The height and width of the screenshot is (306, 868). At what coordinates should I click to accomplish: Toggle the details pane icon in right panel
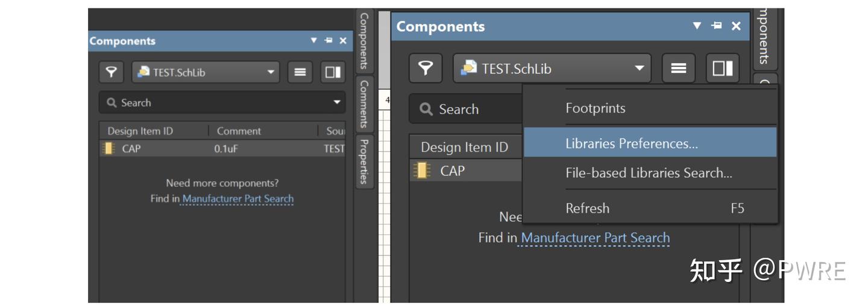coord(722,69)
